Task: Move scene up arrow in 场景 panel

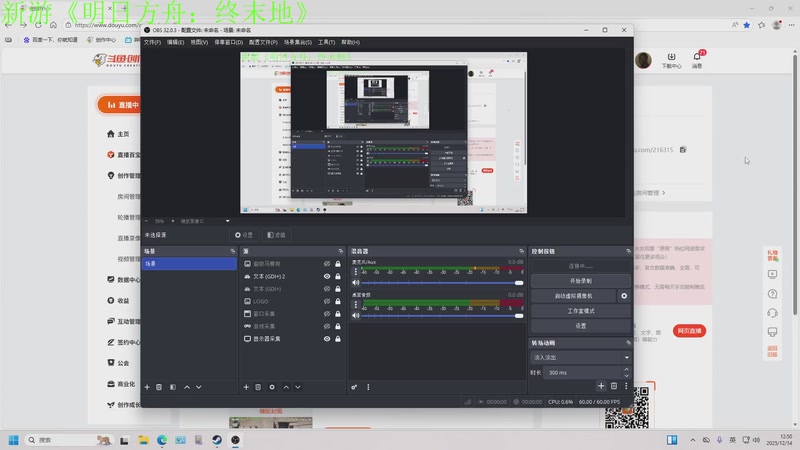Action: 187,387
